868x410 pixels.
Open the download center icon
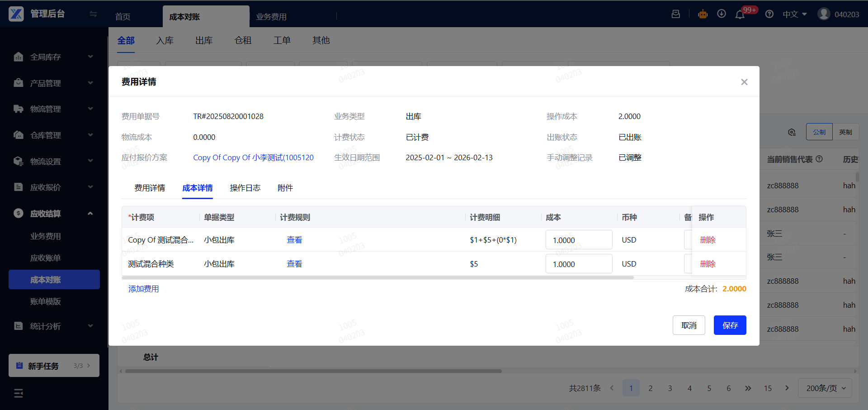[x=722, y=14]
